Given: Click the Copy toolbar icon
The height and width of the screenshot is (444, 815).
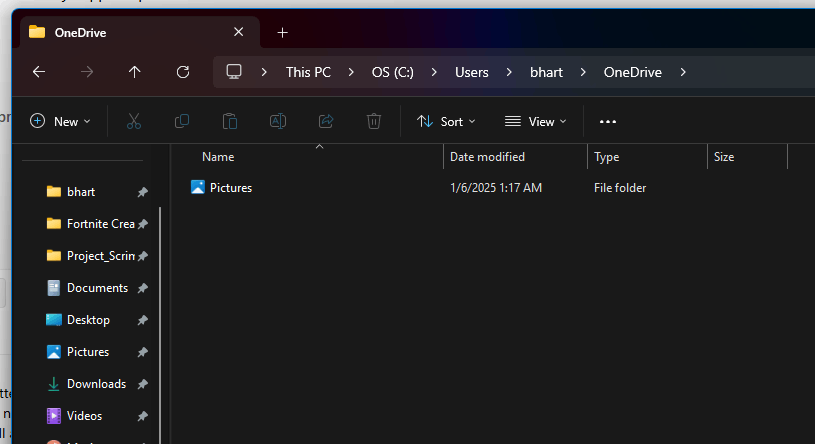Looking at the screenshot, I should [x=182, y=122].
